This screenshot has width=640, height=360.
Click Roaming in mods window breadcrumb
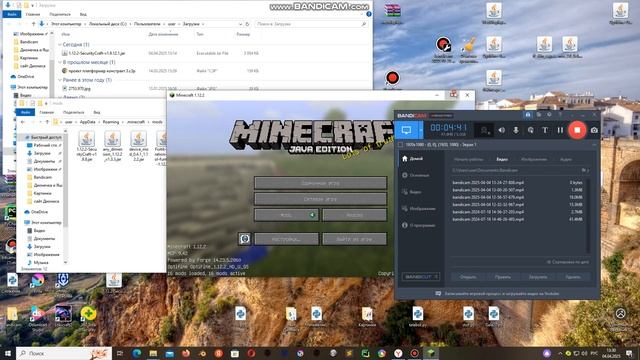(x=111, y=122)
